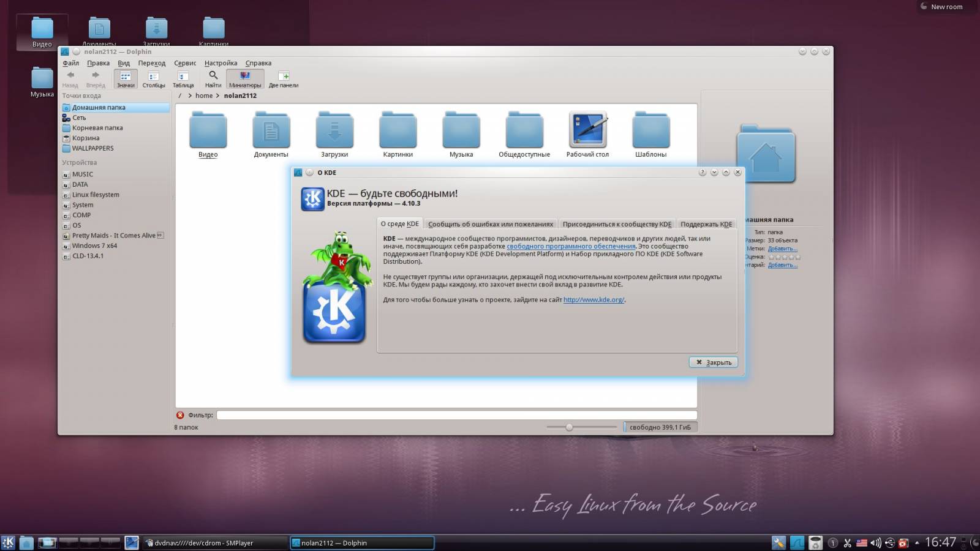The height and width of the screenshot is (551, 980).
Task: Select the Шаблоны folder
Action: (x=650, y=135)
